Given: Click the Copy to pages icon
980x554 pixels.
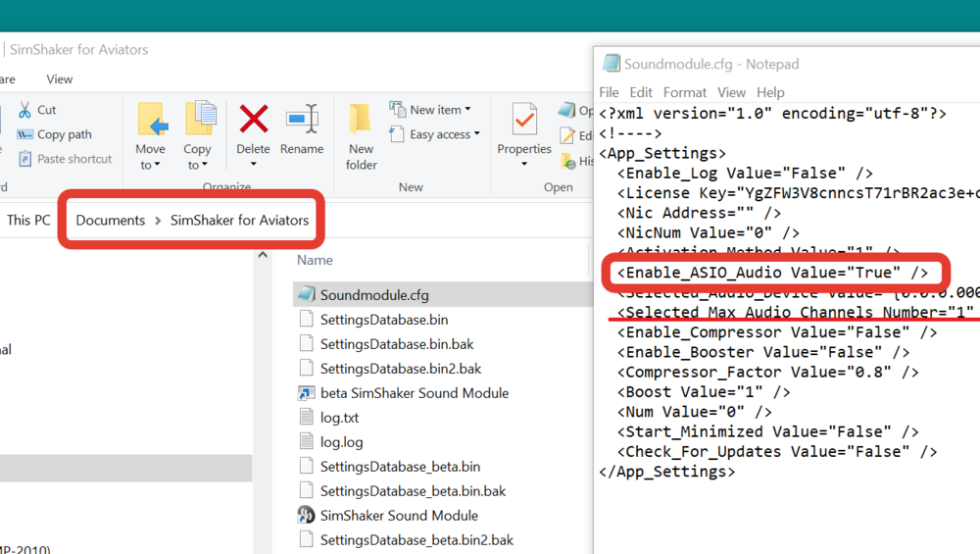Looking at the screenshot, I should (x=200, y=119).
